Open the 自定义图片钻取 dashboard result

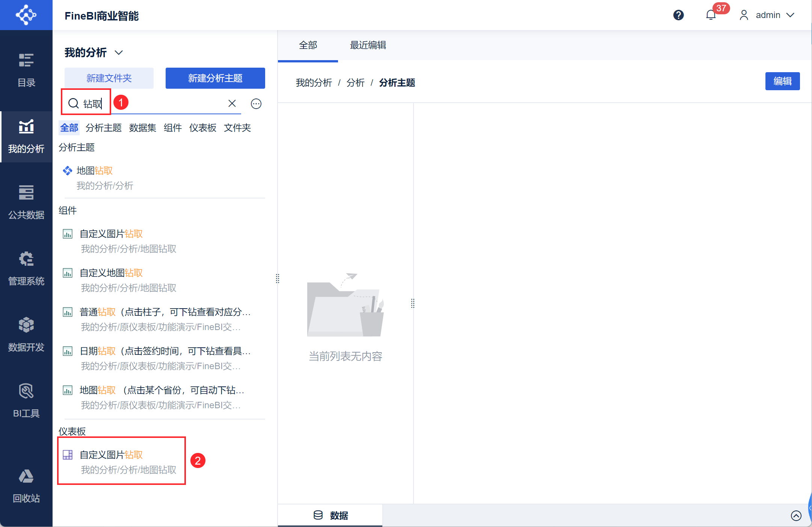[122, 462]
